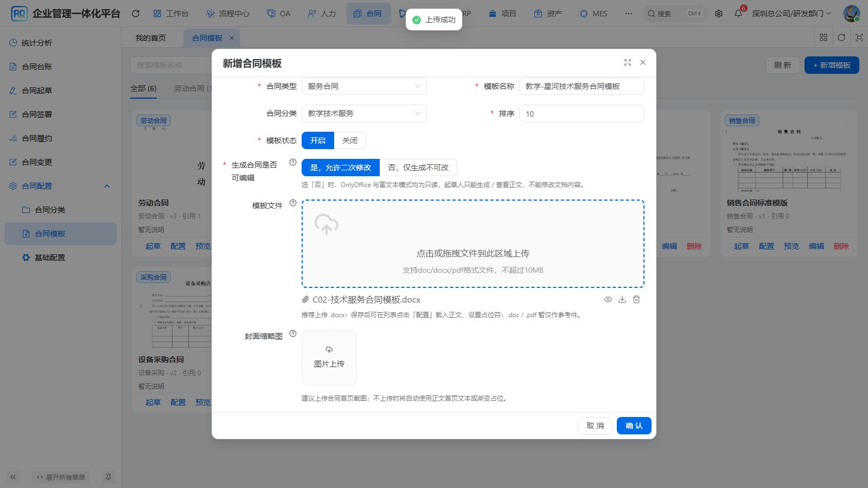Open the 人力 top menu
Screen dimensions: 868x488
tap(322, 14)
